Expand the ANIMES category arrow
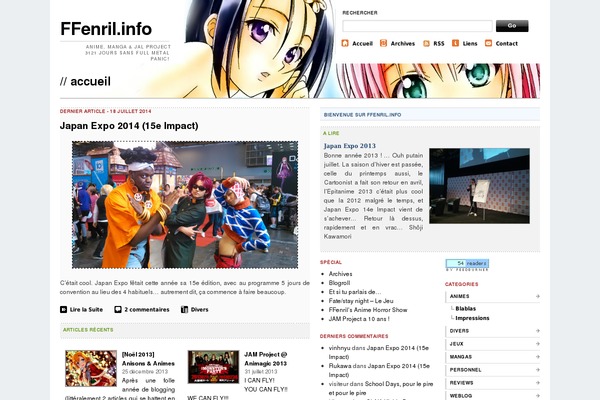Image resolution: width=600 pixels, height=400 pixels. (537, 296)
